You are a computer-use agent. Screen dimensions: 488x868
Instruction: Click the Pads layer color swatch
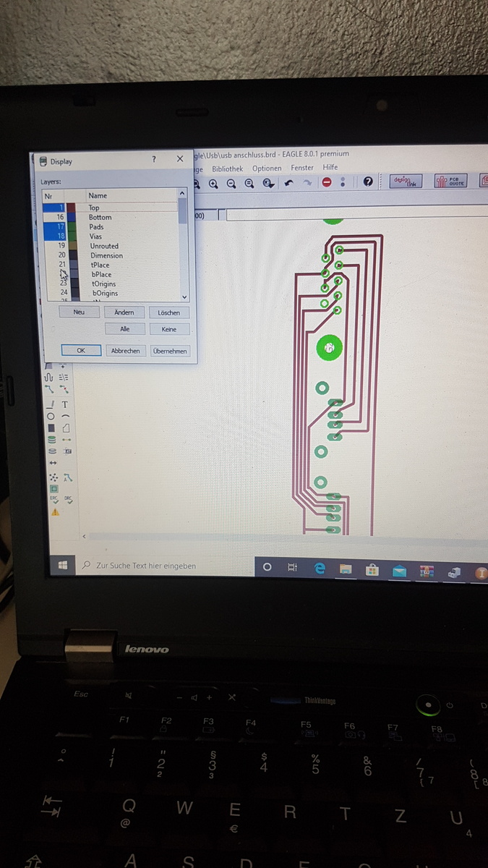pyautogui.click(x=72, y=226)
